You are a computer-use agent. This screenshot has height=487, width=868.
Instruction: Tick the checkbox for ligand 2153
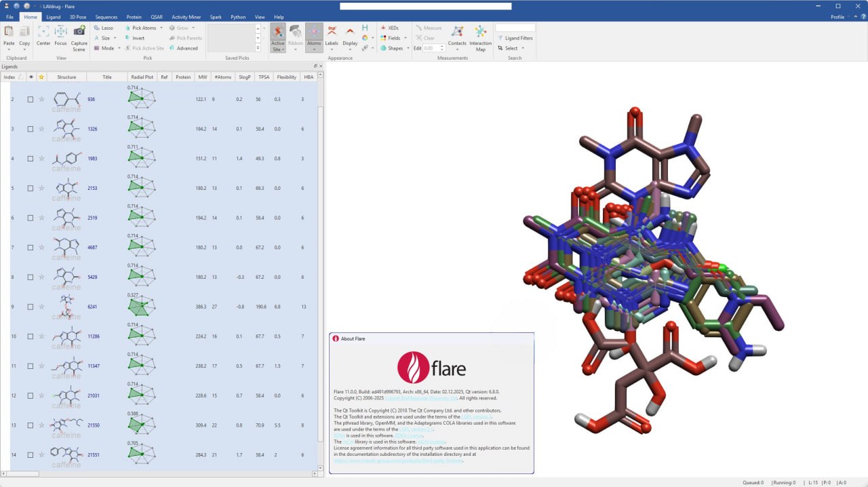point(31,188)
